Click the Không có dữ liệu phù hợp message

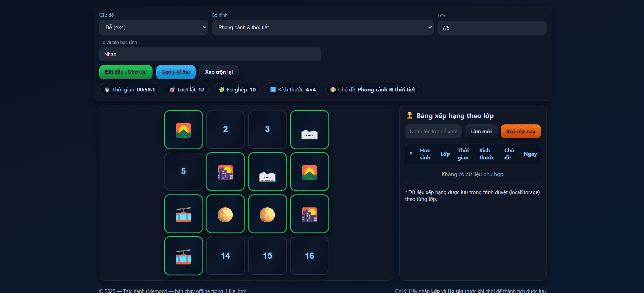pos(473,174)
